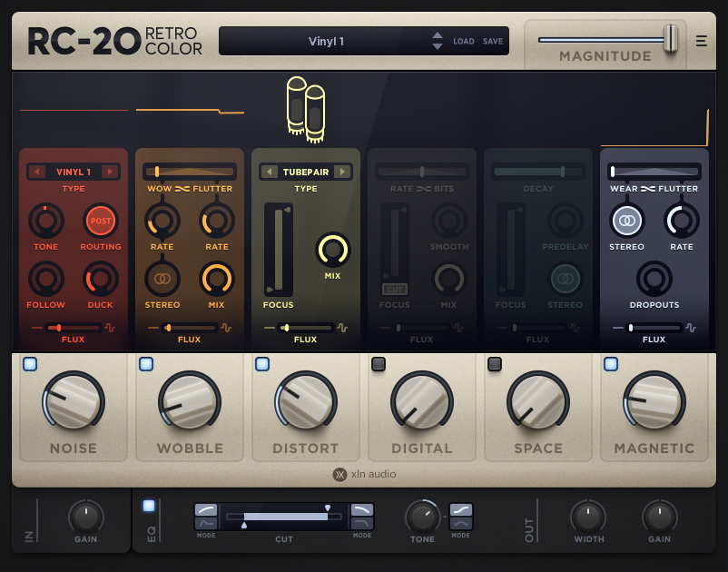Open the hamburger menu at top right

tap(702, 40)
